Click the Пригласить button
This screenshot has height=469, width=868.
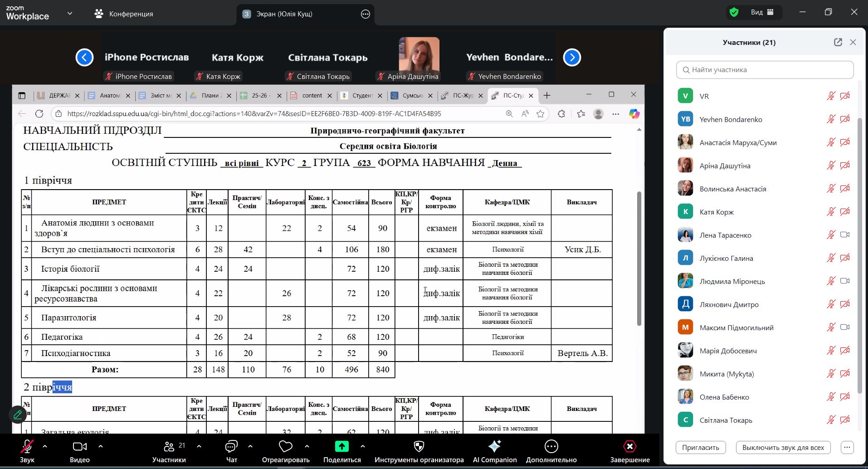[x=700, y=448]
